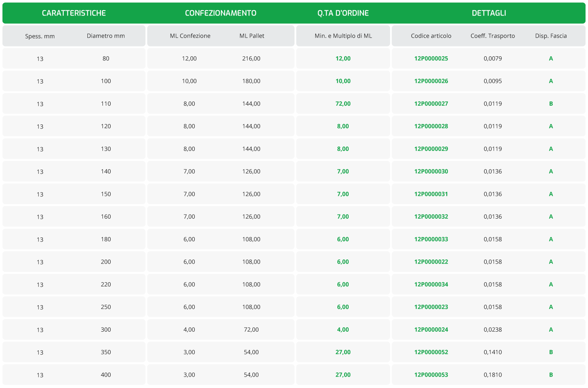Select article code 12P0000031
Image resolution: width=588 pixels, height=388 pixels.
click(431, 194)
